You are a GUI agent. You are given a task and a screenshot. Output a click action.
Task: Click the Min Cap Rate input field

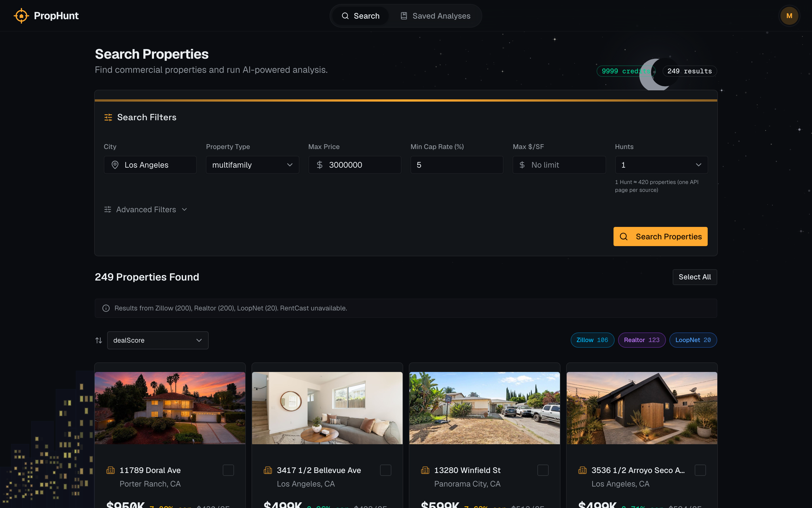click(x=457, y=165)
